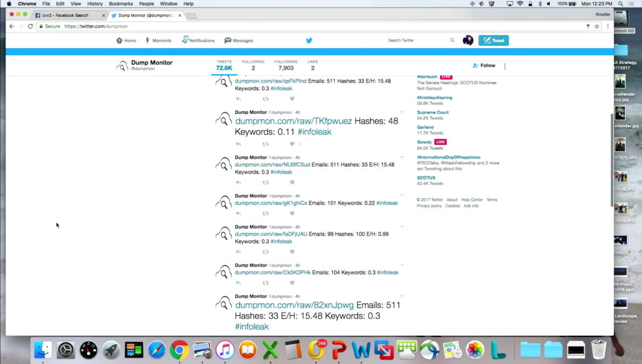The width and height of the screenshot is (642, 364).
Task: Open Finder from the Dock
Action: point(43,350)
